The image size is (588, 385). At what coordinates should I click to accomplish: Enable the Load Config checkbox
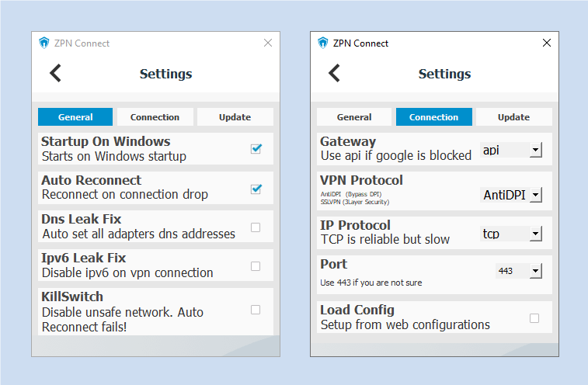534,318
